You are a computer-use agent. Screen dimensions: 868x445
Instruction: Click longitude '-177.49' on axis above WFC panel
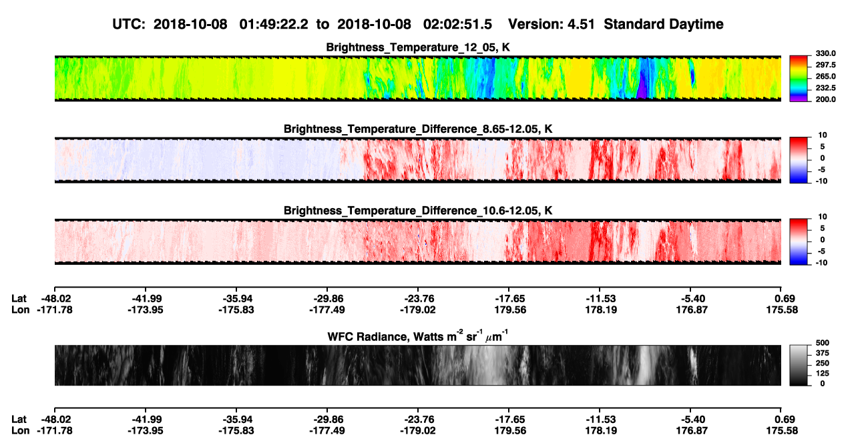327,310
